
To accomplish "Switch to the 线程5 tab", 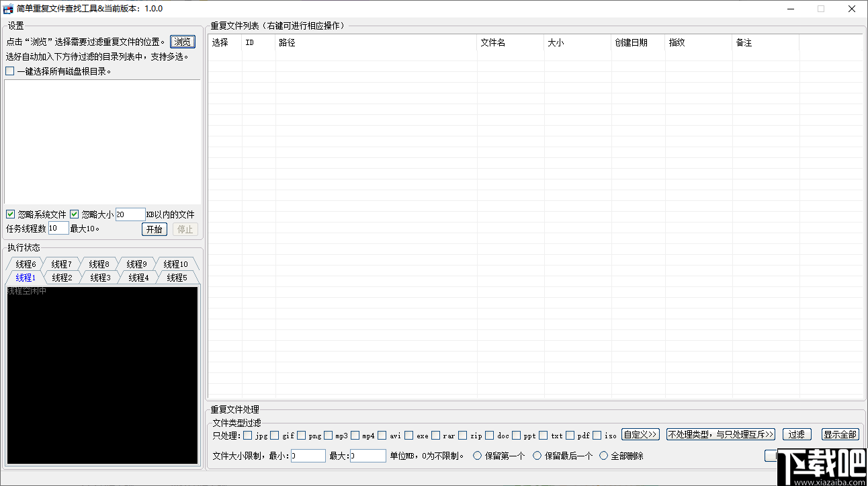I will click(x=176, y=277).
